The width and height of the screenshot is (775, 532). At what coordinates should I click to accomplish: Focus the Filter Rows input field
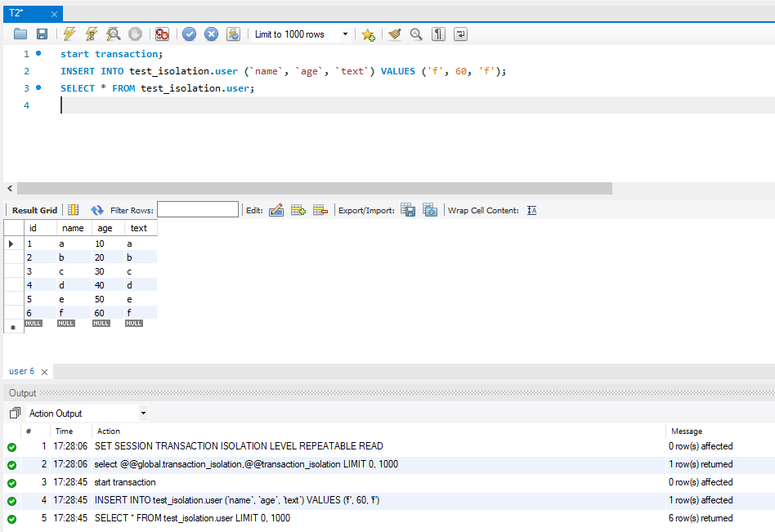[x=198, y=209]
